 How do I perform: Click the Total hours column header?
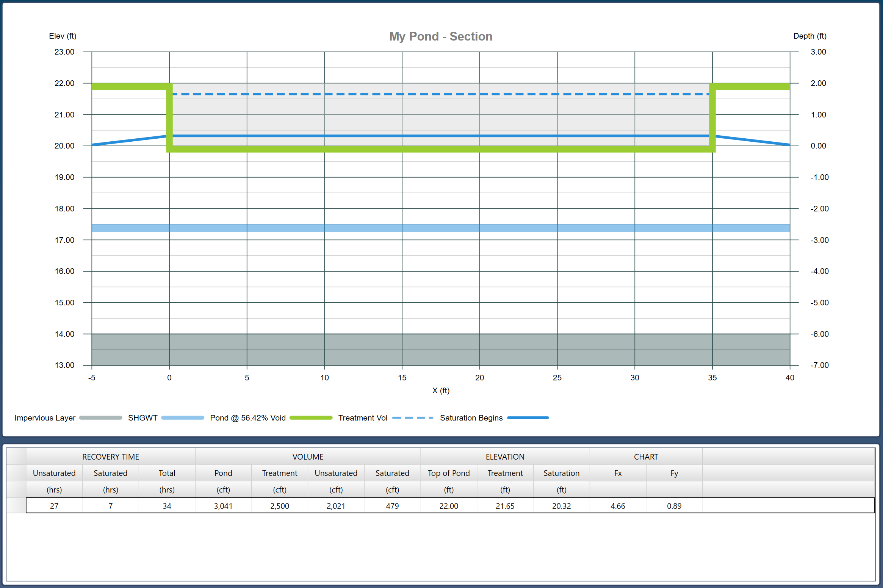[167, 473]
